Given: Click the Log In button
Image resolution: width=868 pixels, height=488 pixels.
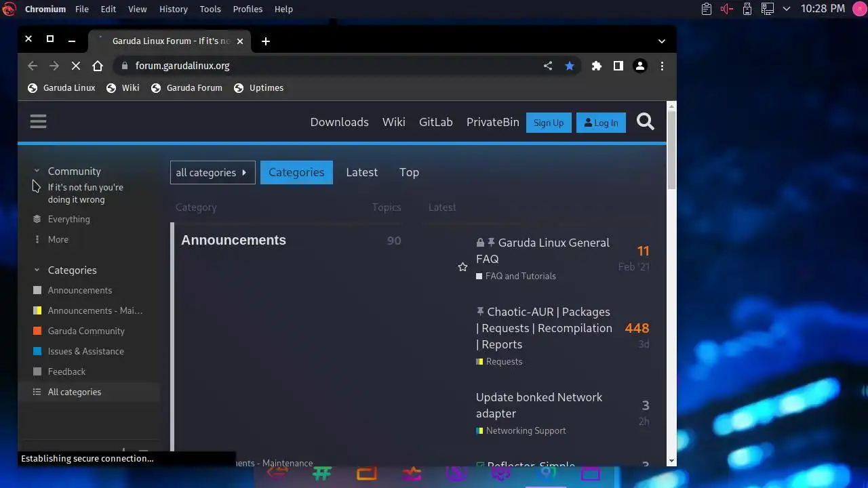Looking at the screenshot, I should coord(601,123).
